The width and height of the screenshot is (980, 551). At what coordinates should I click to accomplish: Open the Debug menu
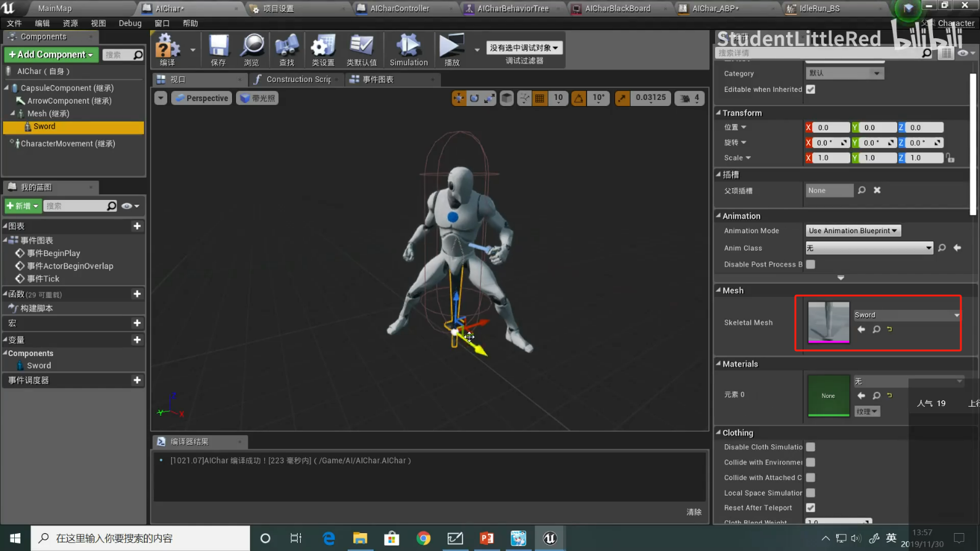point(130,23)
